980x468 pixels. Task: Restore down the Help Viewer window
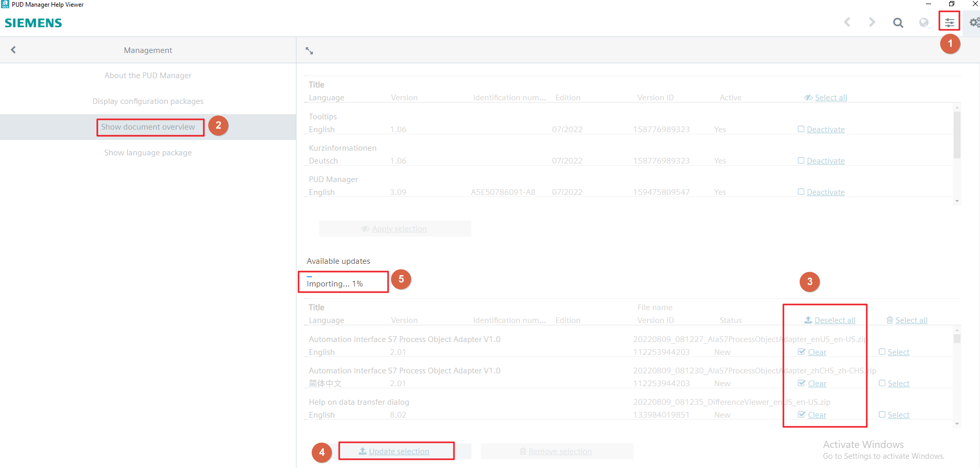pyautogui.click(x=952, y=4)
